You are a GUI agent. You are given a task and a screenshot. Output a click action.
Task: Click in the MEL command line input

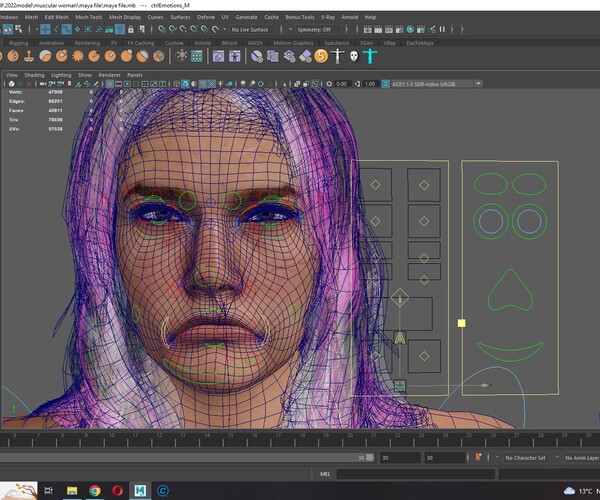pos(416,474)
